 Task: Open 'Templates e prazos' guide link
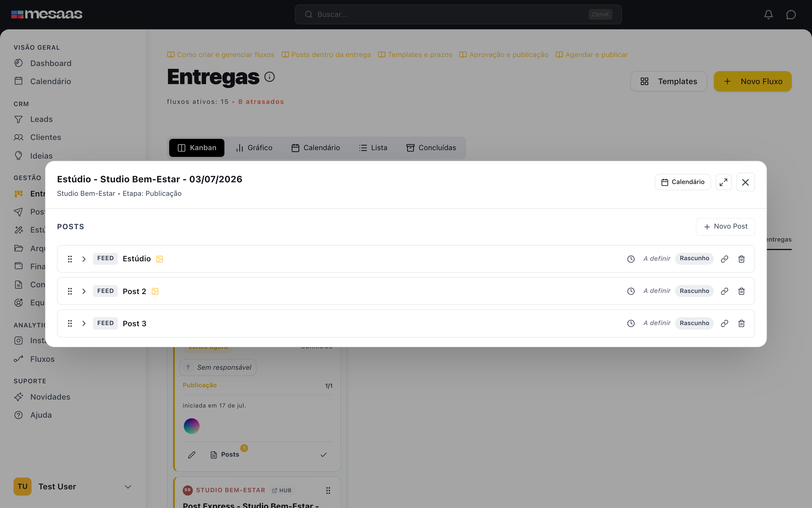[x=415, y=54]
